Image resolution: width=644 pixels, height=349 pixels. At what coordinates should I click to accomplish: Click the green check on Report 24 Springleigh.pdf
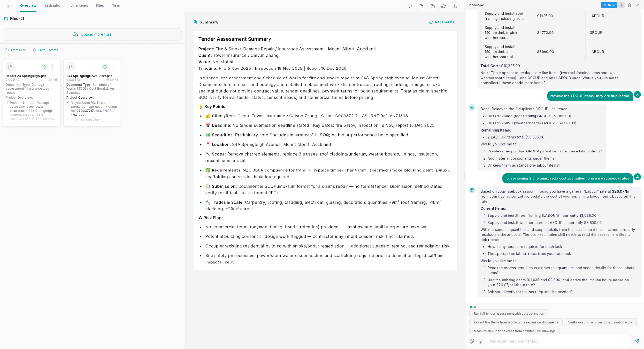click(x=44, y=67)
